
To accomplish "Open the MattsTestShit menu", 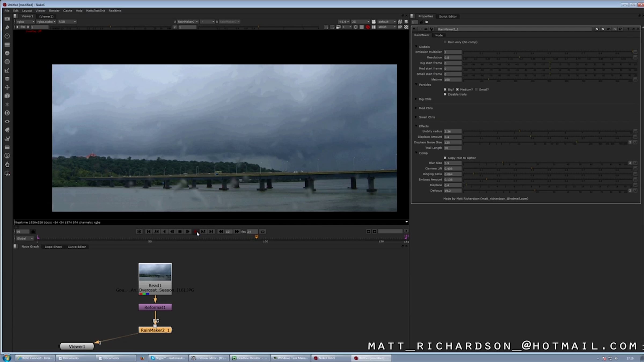I will (95, 11).
